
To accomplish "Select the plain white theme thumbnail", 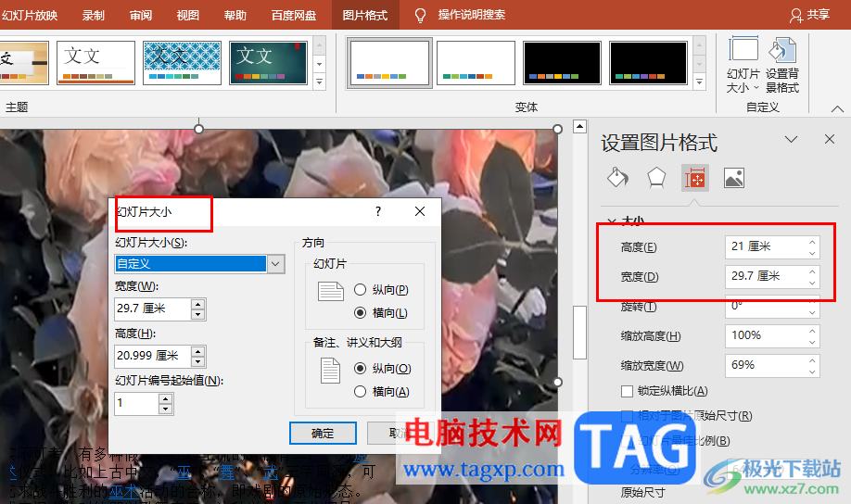I will click(95, 63).
